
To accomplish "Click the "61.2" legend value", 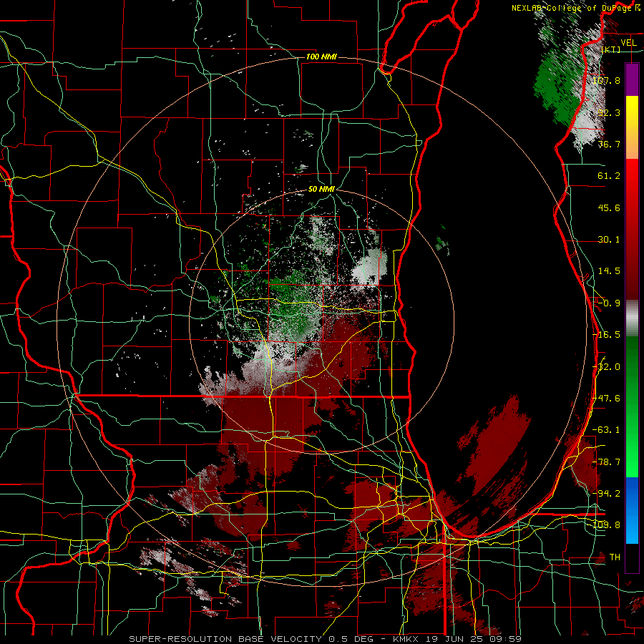I will coord(609,176).
